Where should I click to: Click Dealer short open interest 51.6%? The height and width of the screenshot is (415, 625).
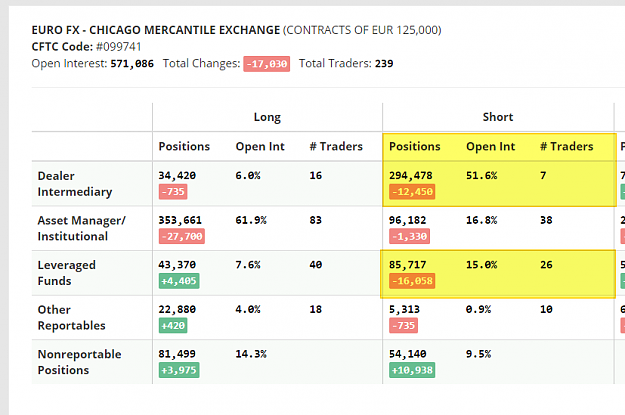[482, 176]
